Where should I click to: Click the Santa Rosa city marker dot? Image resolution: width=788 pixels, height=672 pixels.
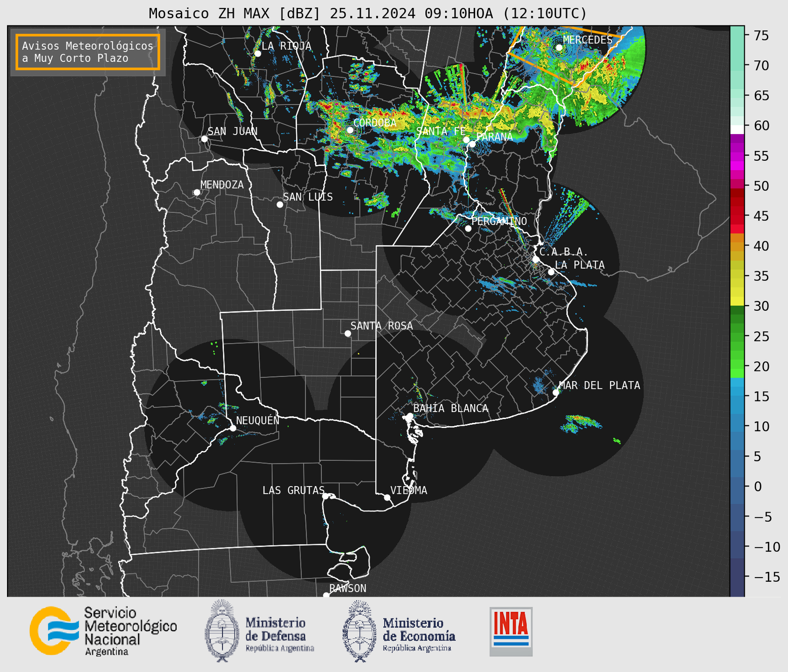[348, 334]
